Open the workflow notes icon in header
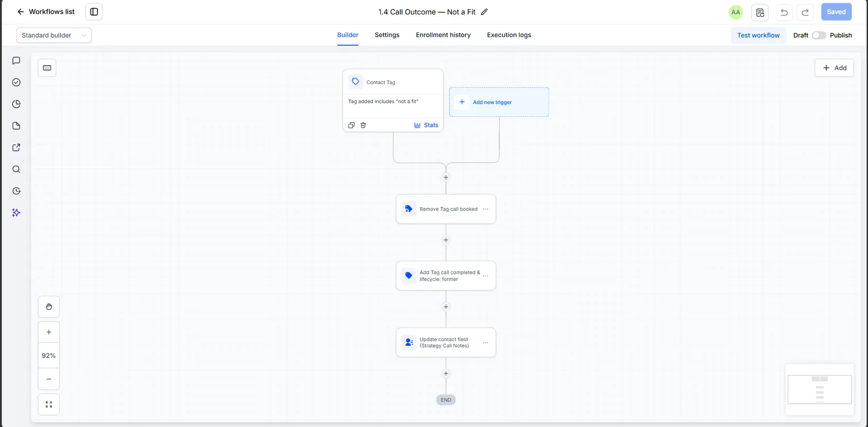The width and height of the screenshot is (868, 427). click(760, 12)
